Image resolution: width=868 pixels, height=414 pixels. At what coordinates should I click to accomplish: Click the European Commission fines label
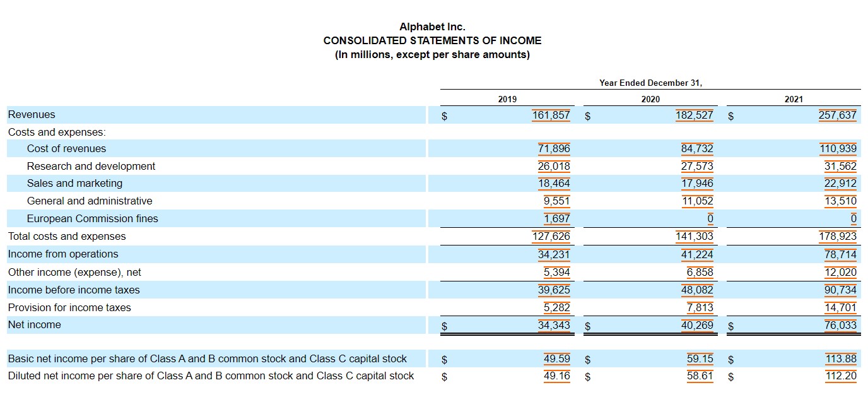click(93, 218)
